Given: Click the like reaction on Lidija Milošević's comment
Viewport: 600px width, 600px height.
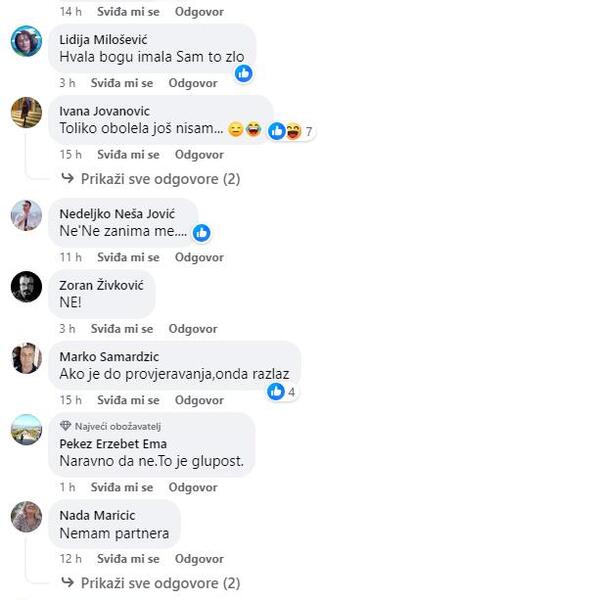Looking at the screenshot, I should [244, 73].
